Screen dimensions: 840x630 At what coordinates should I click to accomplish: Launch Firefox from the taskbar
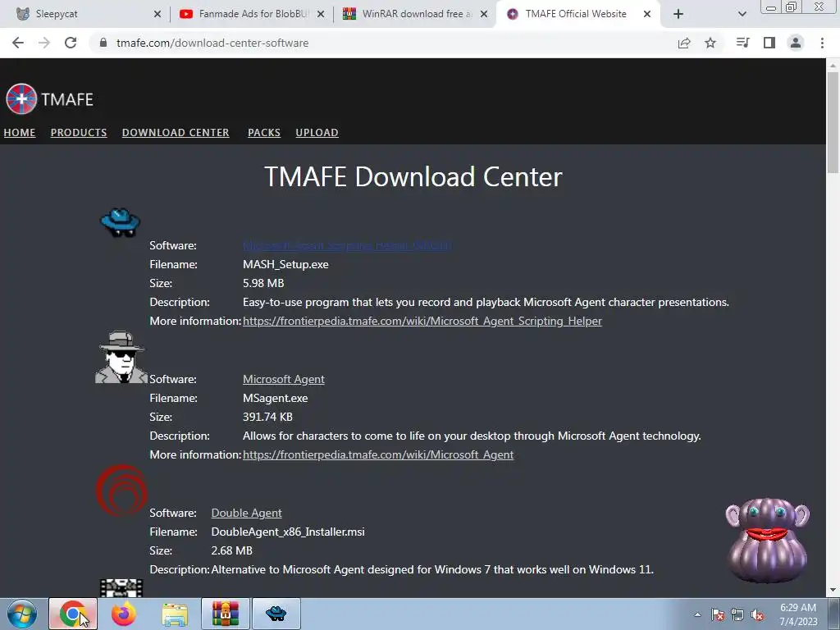coord(123,614)
